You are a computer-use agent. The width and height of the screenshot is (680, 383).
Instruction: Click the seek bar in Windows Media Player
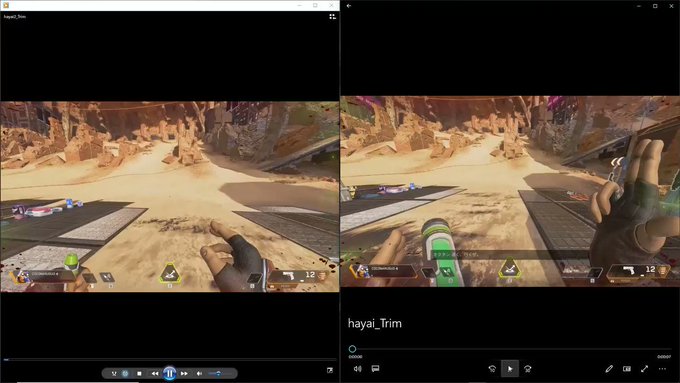pos(170,359)
